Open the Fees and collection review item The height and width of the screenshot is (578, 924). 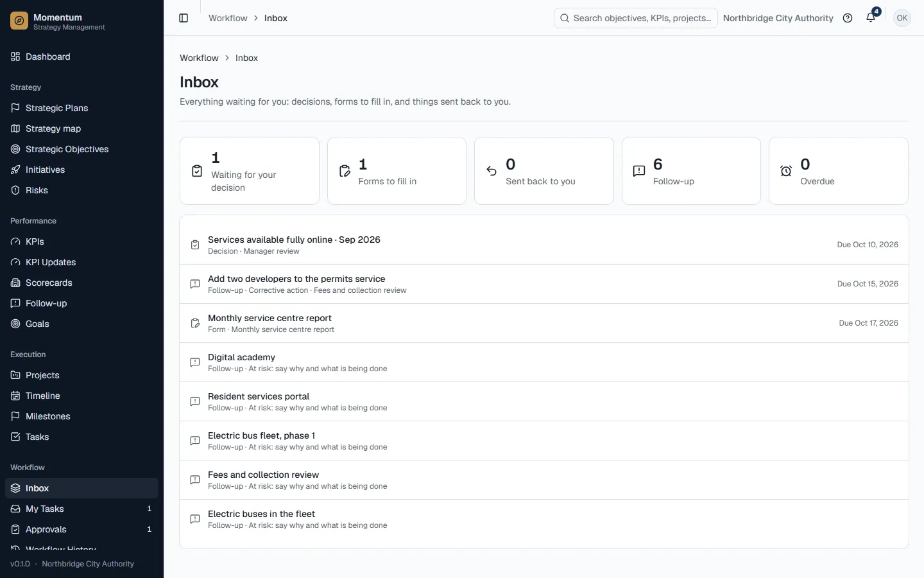[544, 480]
